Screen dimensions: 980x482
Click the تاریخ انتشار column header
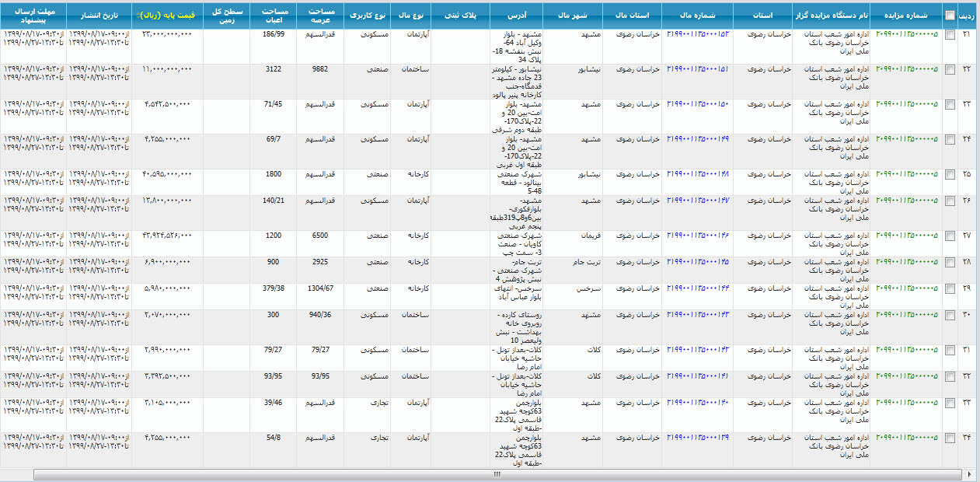99,16
